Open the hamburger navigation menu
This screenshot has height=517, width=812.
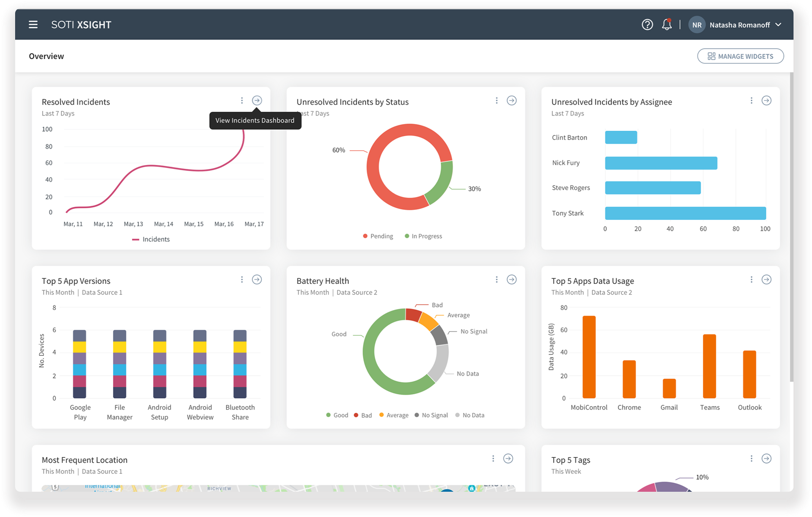pyautogui.click(x=33, y=25)
